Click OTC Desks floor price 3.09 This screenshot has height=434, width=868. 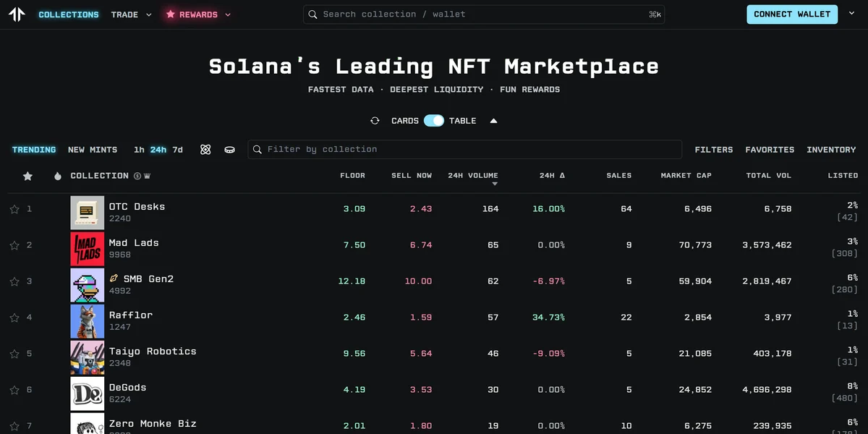(354, 209)
